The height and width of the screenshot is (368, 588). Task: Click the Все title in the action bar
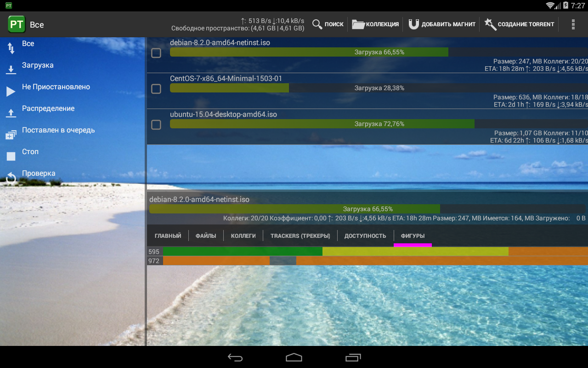click(x=37, y=25)
